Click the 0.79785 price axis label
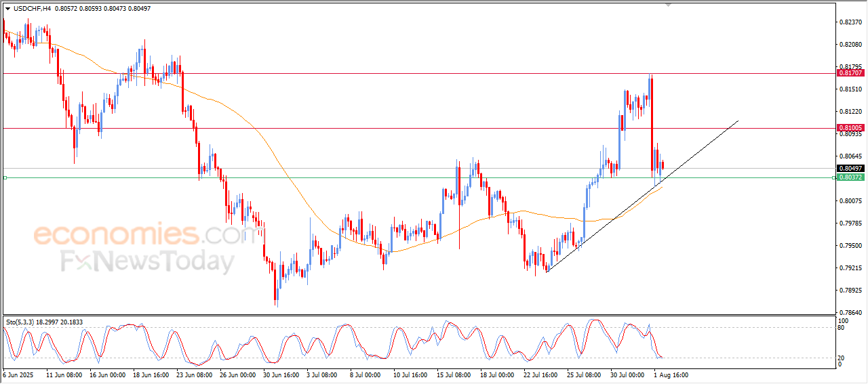Screen dimensions: 868x384 850,223
